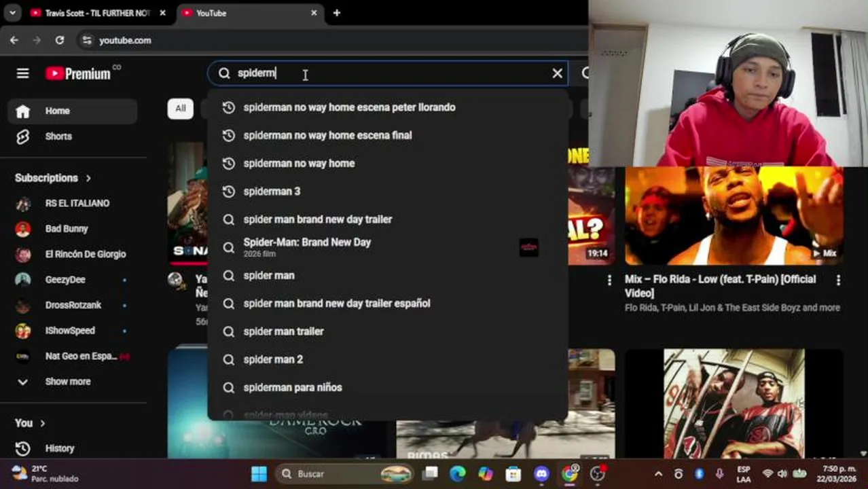
Task: Open the weather widget 21°C Parc. nublado
Action: [46, 473]
